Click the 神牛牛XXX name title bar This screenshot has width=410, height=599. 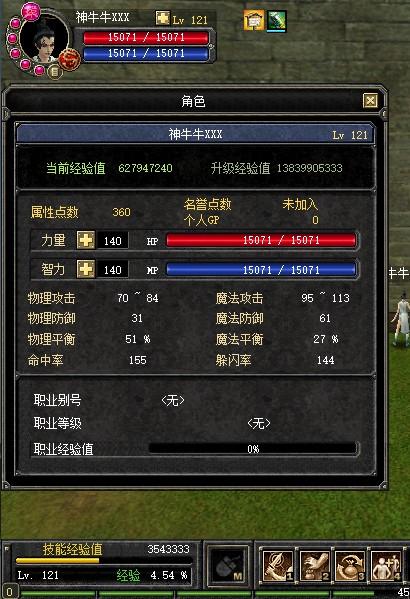coord(195,134)
